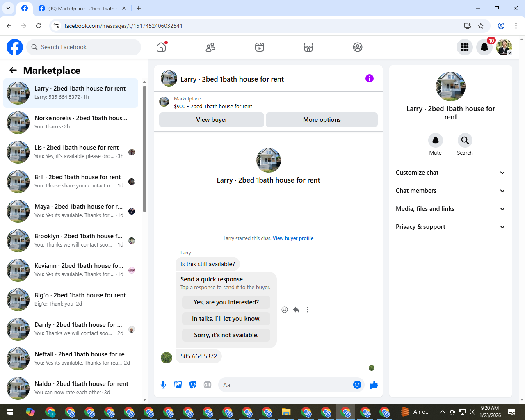Open the emoji picker in message box
Screen dimensions: 525x420
click(357, 385)
